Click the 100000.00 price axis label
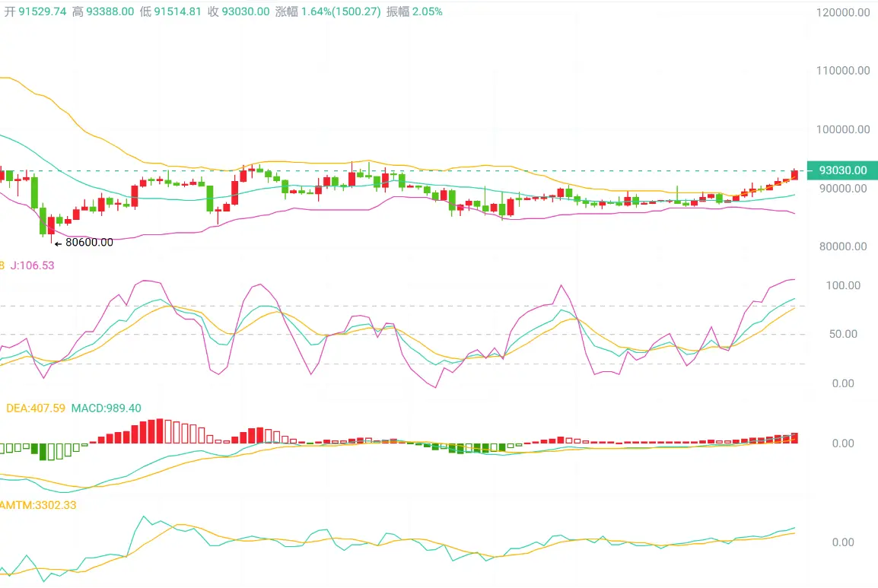The width and height of the screenshot is (878, 588). click(843, 129)
